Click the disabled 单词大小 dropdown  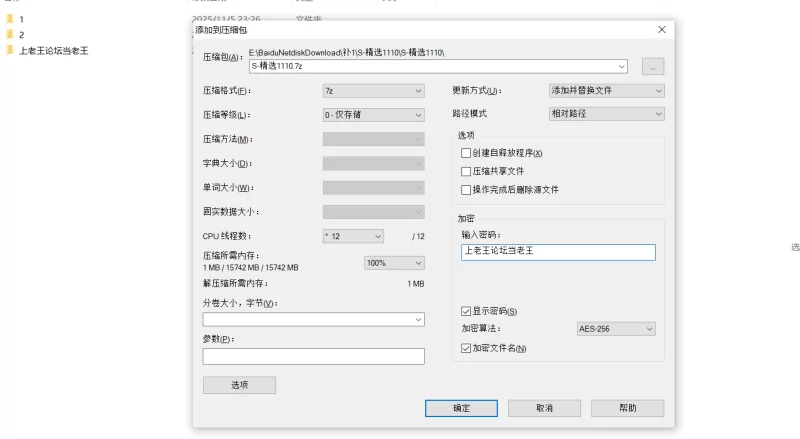tap(373, 188)
